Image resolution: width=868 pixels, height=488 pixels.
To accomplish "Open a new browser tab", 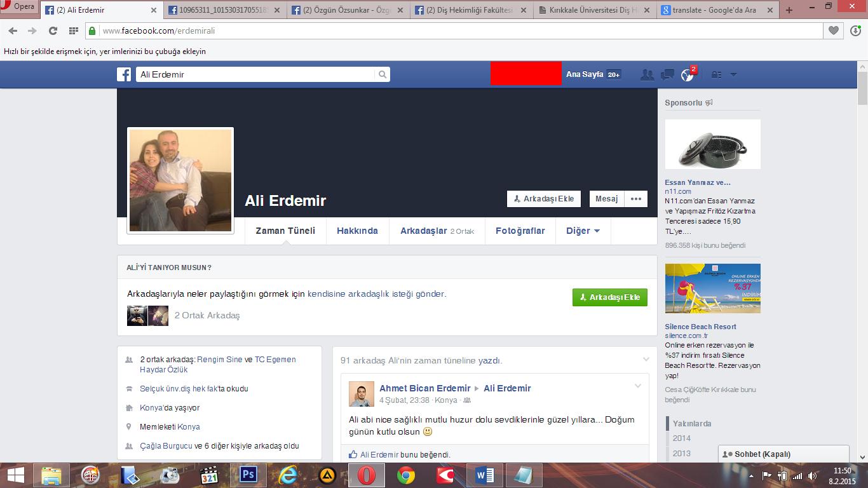I will coord(789,10).
